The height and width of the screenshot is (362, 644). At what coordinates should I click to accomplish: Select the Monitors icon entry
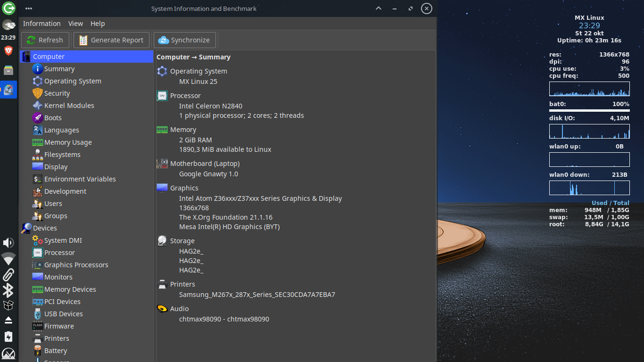(37, 277)
